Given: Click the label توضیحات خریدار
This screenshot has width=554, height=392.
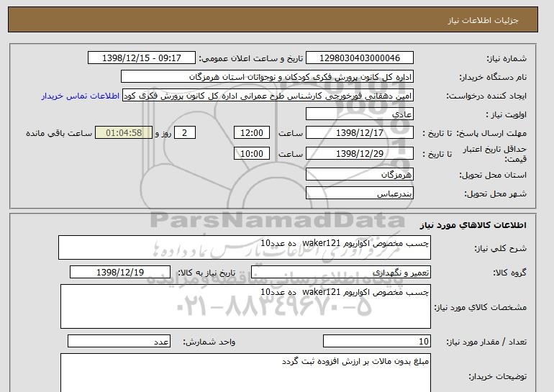Looking at the screenshot, I should (x=497, y=377).
